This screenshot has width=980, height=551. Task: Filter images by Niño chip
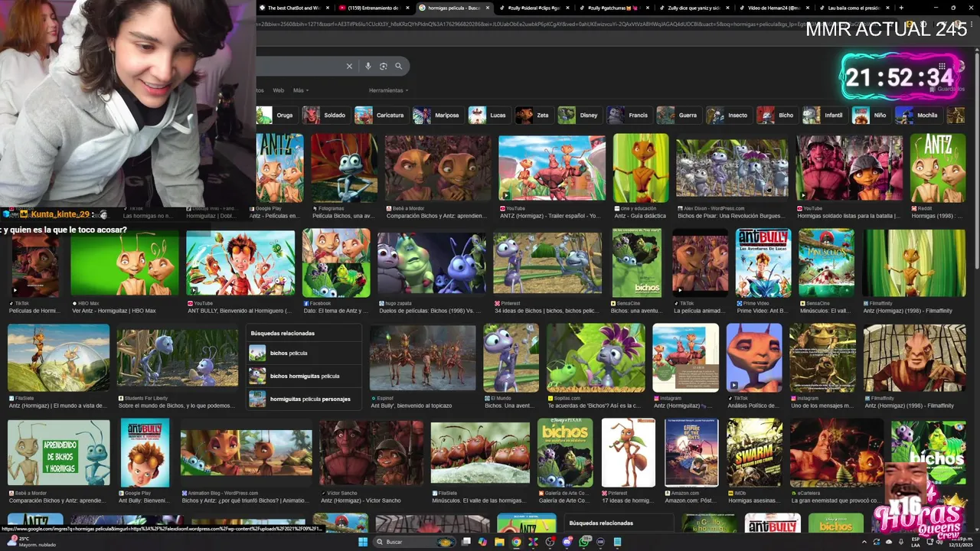pos(871,116)
